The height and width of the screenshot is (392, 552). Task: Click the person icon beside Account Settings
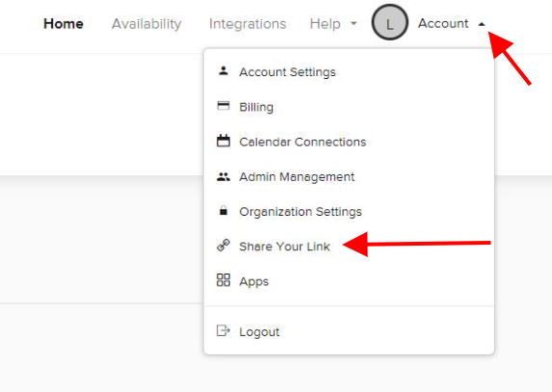[223, 70]
